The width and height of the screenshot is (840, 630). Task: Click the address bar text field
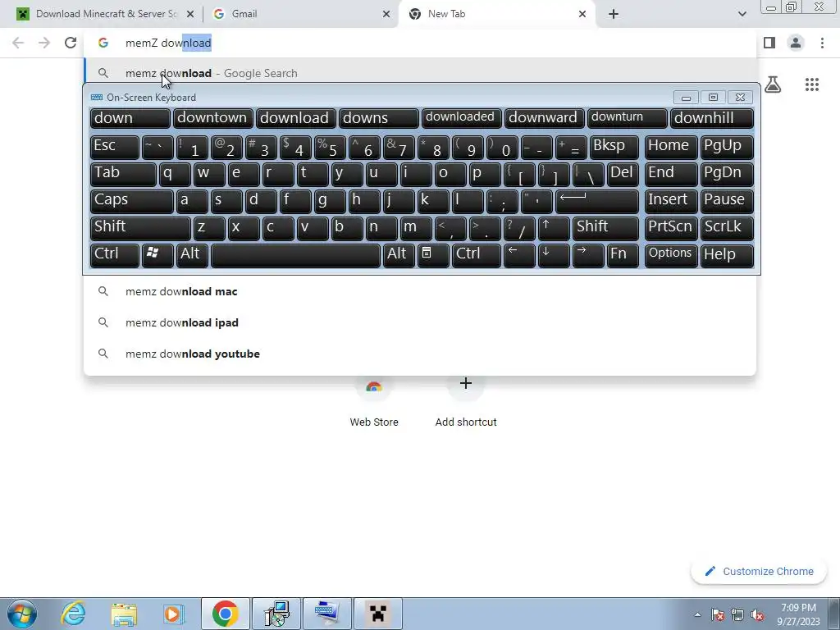coord(421,43)
